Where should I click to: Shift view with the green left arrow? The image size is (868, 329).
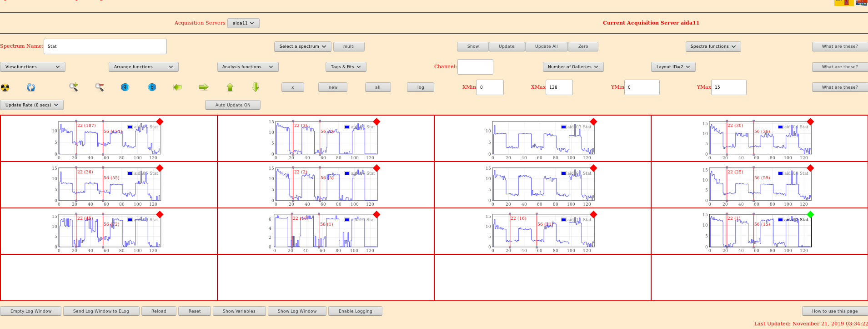click(x=177, y=87)
